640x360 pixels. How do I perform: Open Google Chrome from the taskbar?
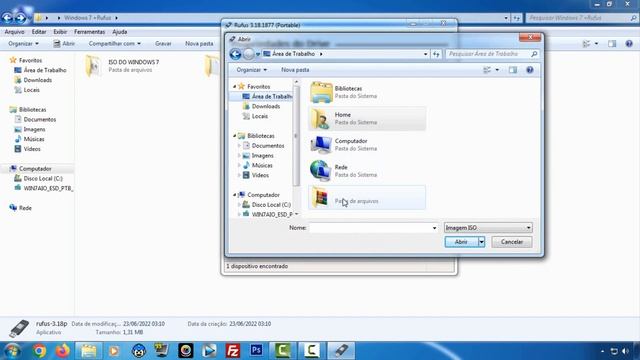coord(40,351)
